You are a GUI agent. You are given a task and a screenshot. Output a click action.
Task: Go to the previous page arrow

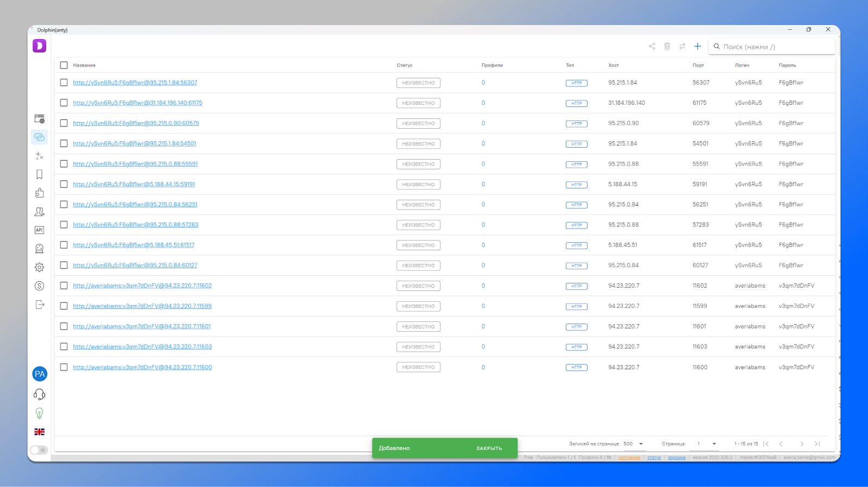point(781,444)
